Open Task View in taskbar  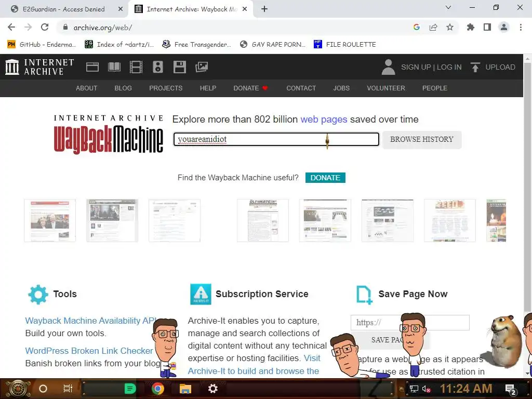pos(68,389)
